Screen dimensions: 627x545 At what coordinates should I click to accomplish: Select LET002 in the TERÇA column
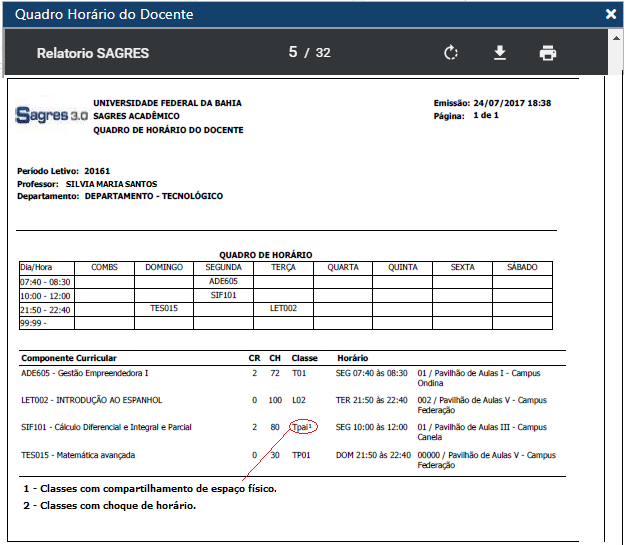point(283,309)
